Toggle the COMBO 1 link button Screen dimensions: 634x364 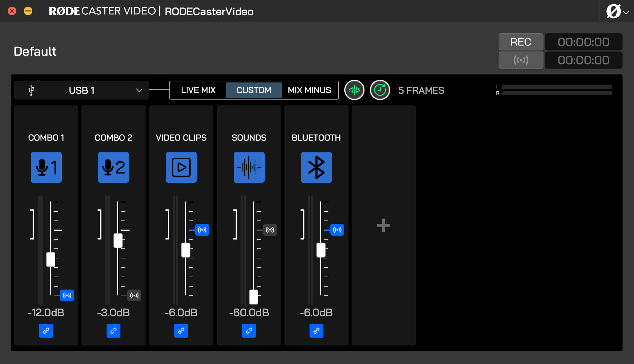[46, 331]
